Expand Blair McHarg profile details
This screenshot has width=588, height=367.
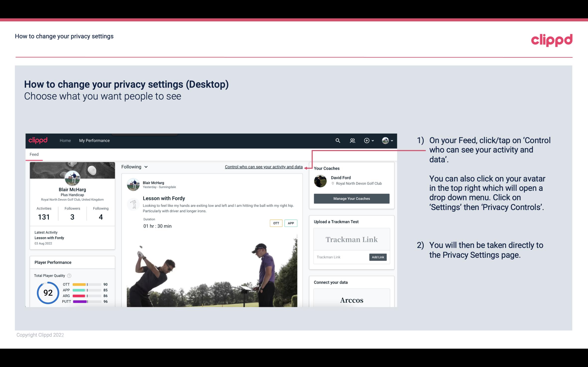click(71, 189)
